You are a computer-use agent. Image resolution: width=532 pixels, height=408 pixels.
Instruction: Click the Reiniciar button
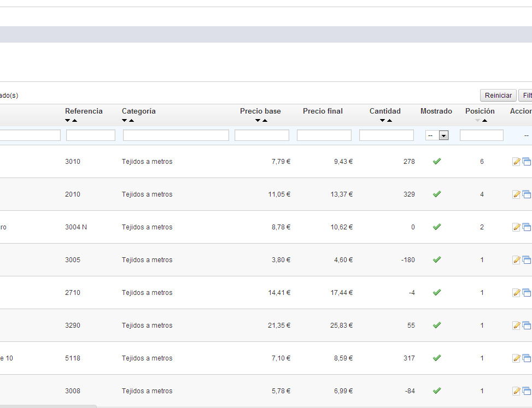[x=498, y=96]
